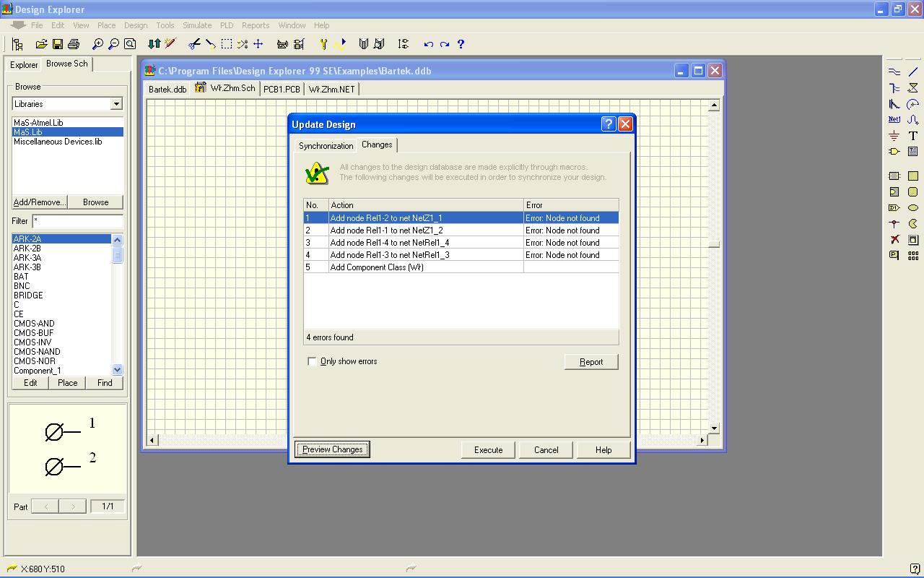Open the Wł.Zhm.NET document tab

(x=332, y=89)
